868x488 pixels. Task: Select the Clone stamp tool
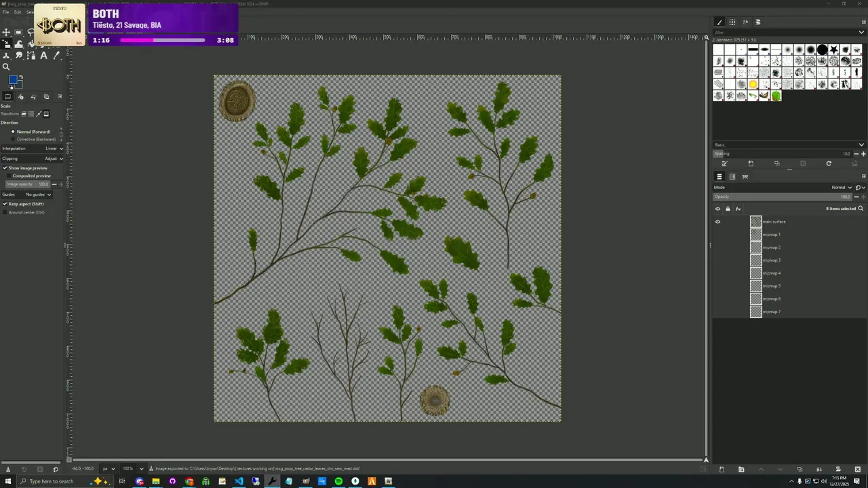click(6, 56)
